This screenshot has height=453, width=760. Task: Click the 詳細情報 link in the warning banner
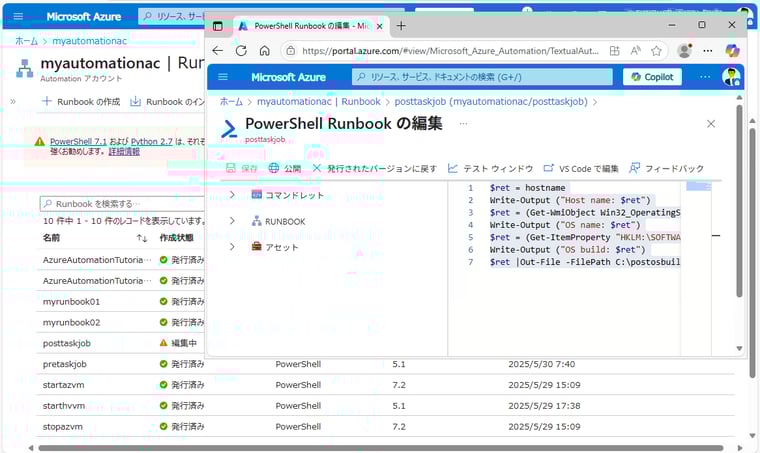124,152
